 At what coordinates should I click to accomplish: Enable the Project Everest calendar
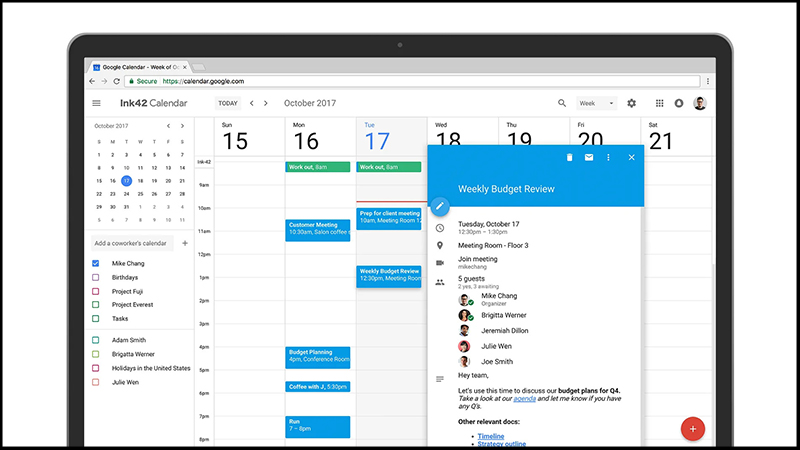coord(95,305)
